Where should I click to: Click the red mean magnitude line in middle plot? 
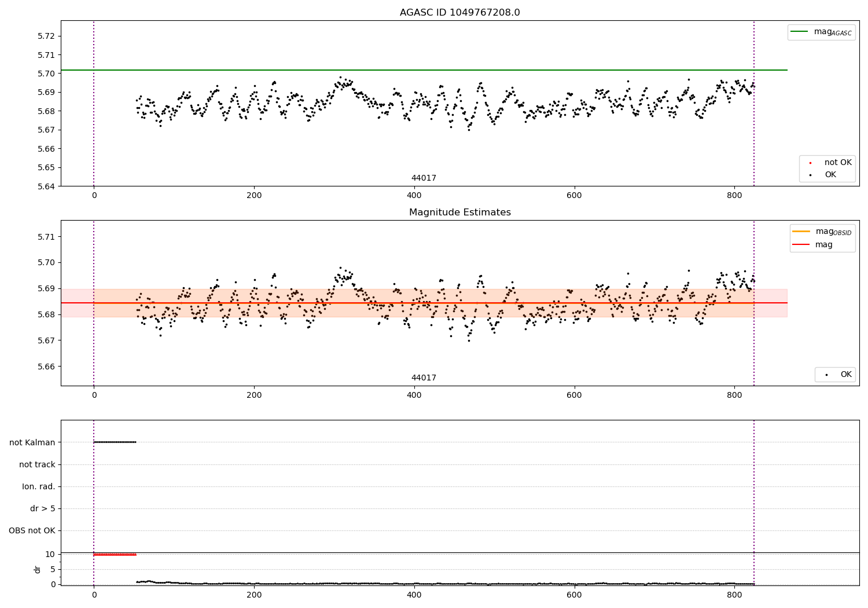point(424,303)
